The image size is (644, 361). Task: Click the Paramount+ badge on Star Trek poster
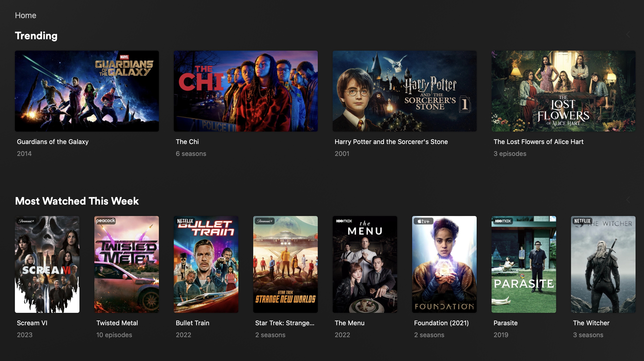click(x=265, y=221)
